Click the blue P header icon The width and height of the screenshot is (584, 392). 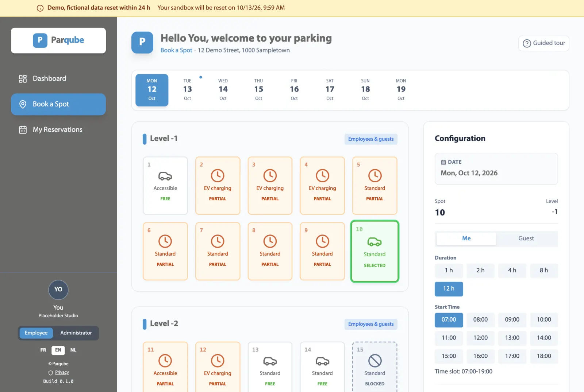(142, 42)
